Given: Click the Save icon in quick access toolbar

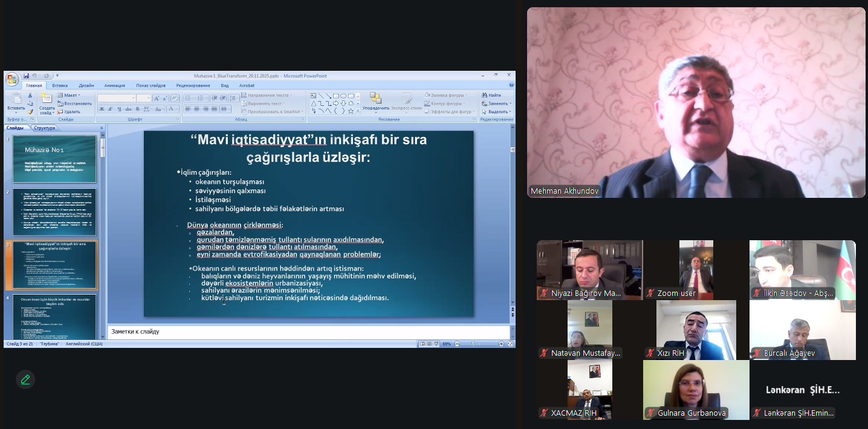Looking at the screenshot, I should tap(26, 76).
